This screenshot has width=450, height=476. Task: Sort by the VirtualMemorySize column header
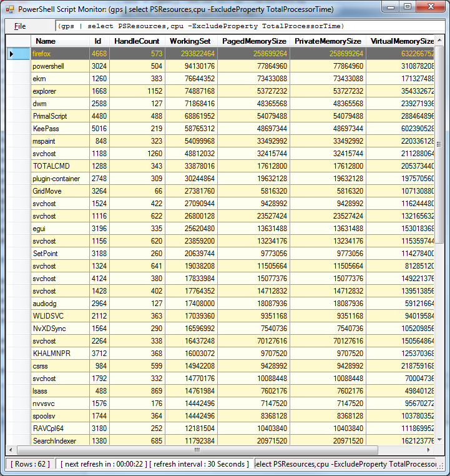(400, 41)
